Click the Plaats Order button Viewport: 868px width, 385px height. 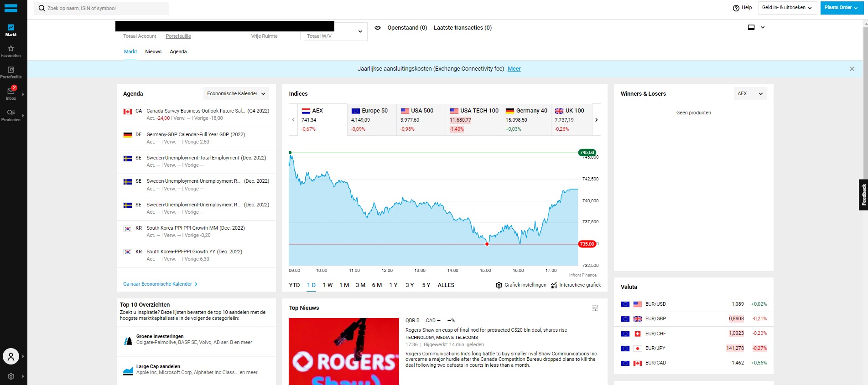click(841, 8)
